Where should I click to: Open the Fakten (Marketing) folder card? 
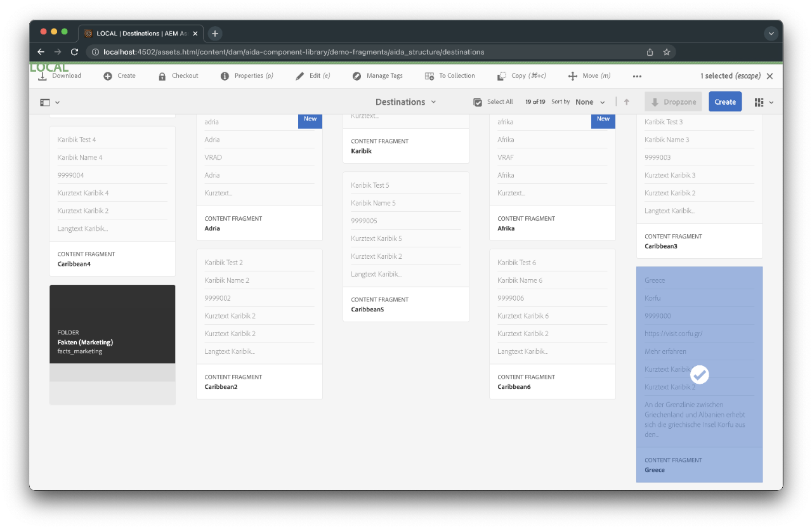(x=112, y=323)
